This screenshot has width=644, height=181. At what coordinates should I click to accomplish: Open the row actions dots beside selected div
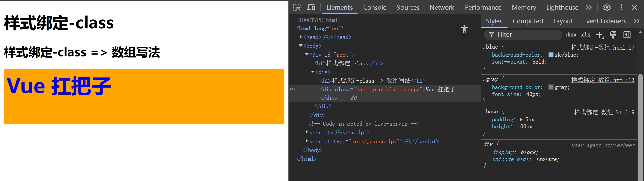292,89
